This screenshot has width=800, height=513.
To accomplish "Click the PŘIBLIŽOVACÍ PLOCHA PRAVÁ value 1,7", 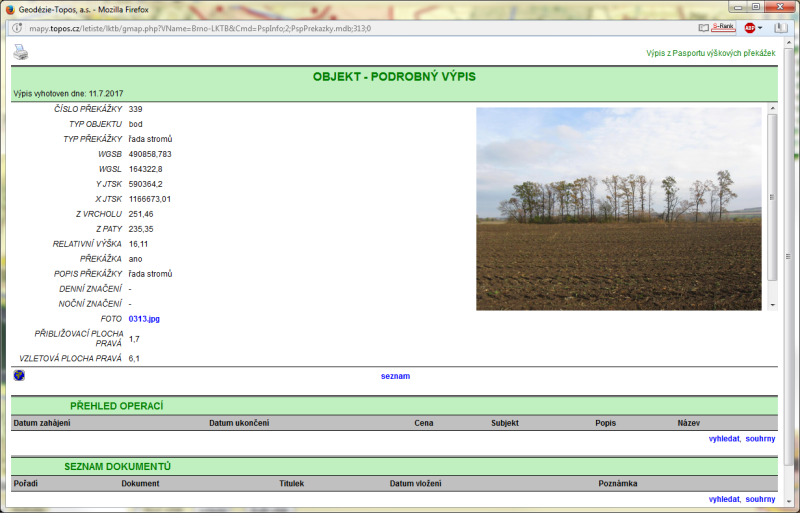I will coord(134,338).
